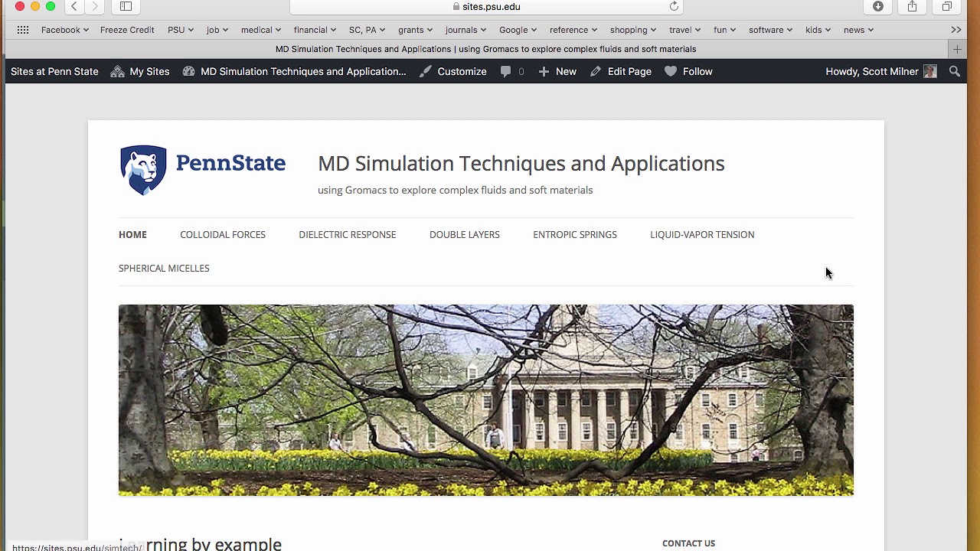Click the sites.psu.edu address bar
The image size is (980, 551).
point(486,7)
